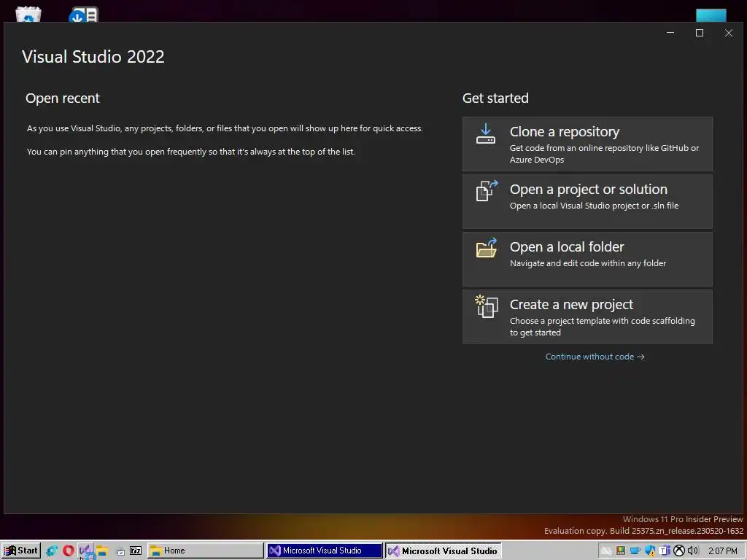The width and height of the screenshot is (747, 560).
Task: Open the blue download-arrow desktop icon
Action: click(x=84, y=15)
